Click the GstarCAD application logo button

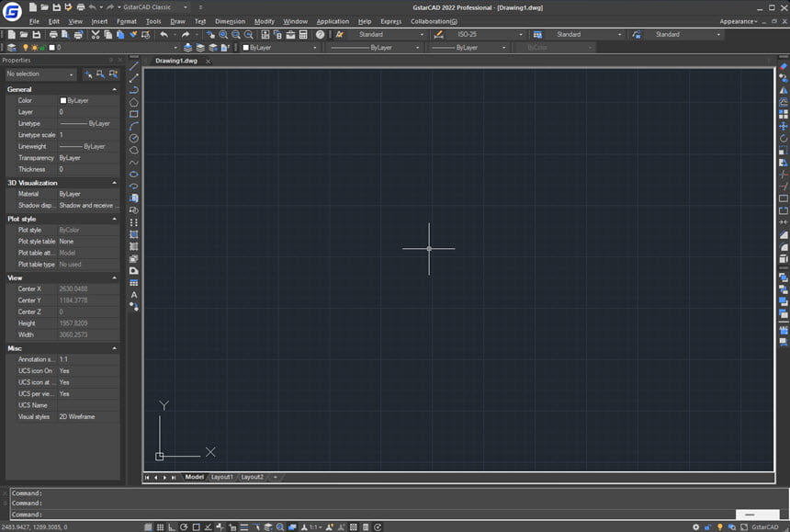tap(12, 12)
